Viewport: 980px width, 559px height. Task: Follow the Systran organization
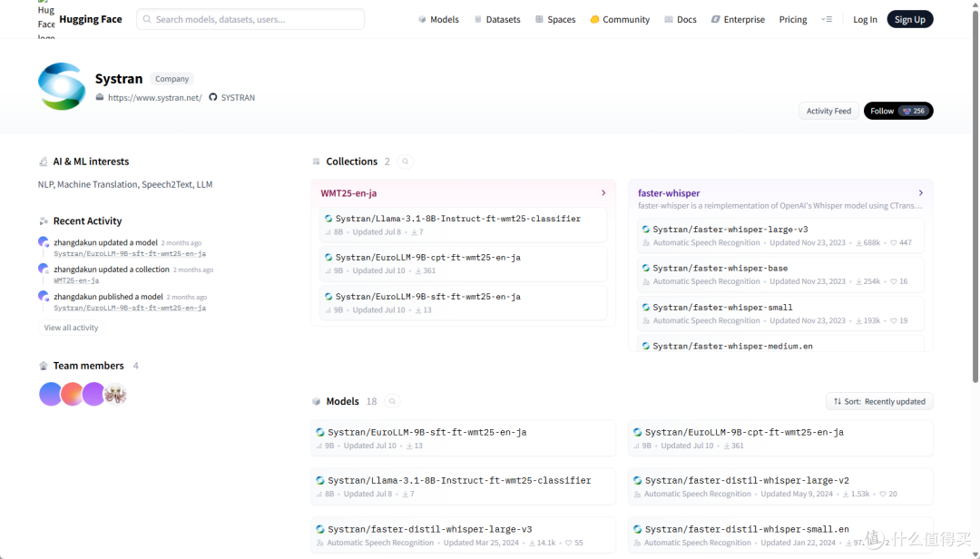click(x=898, y=111)
